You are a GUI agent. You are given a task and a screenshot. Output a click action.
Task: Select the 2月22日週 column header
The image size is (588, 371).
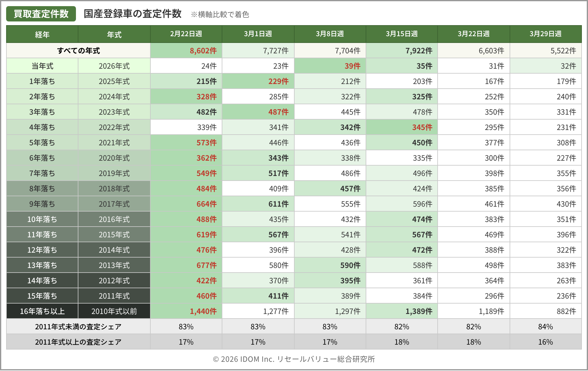coord(186,34)
